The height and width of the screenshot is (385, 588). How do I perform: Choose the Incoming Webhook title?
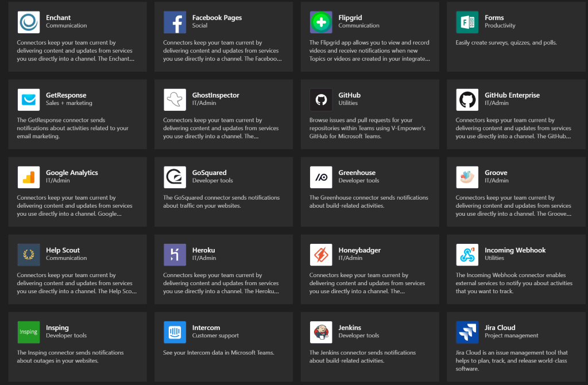(x=515, y=250)
